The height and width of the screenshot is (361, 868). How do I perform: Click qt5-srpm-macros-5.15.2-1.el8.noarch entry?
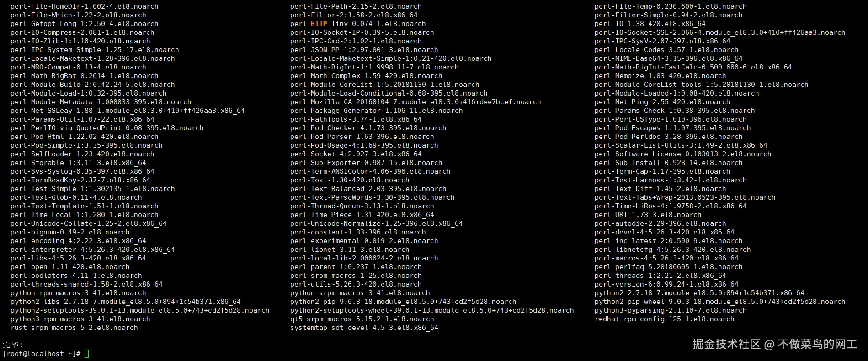point(362,319)
